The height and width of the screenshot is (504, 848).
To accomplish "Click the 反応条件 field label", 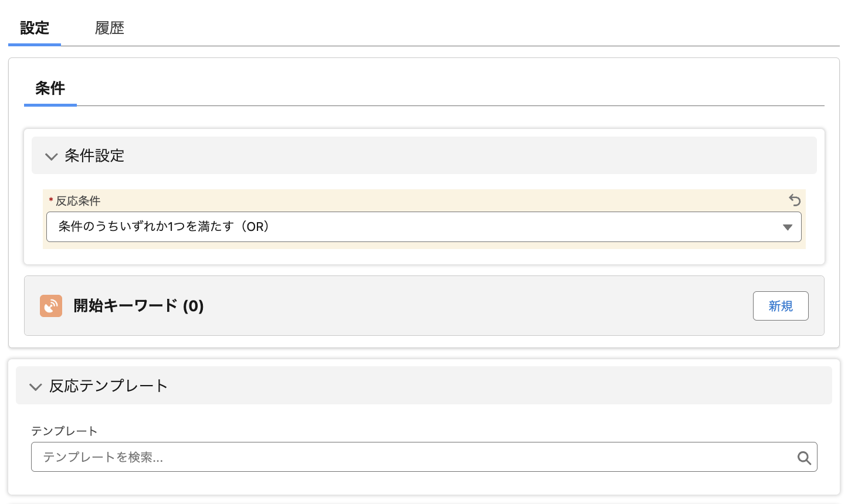I will coord(78,201).
